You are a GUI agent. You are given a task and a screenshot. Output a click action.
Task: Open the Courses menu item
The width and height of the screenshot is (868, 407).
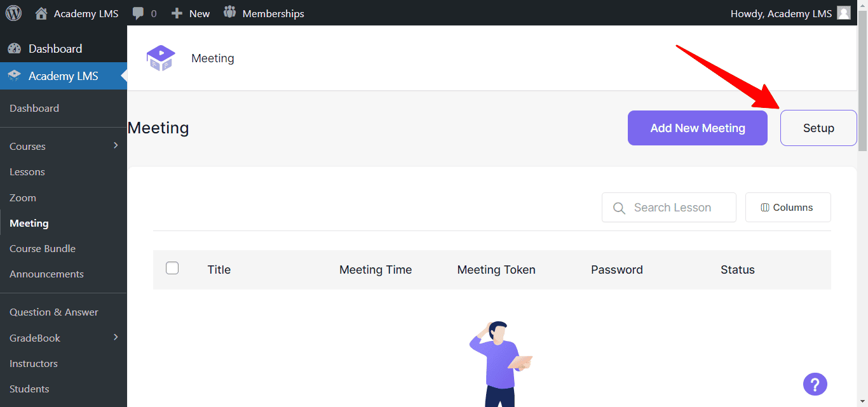pyautogui.click(x=27, y=147)
